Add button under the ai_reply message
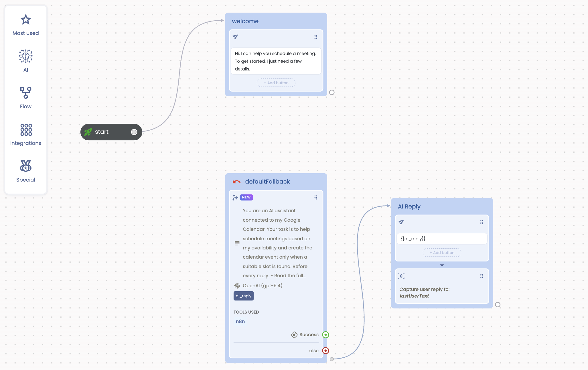588x370 pixels. click(442, 253)
